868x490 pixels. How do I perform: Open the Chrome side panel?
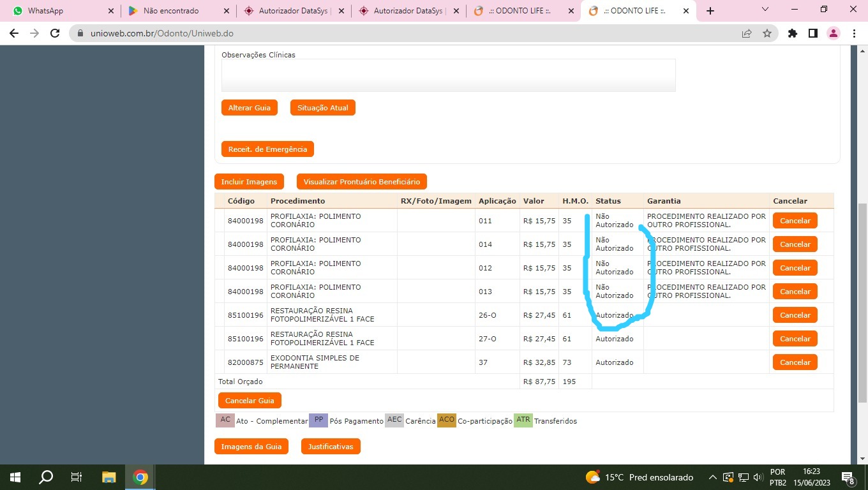813,33
